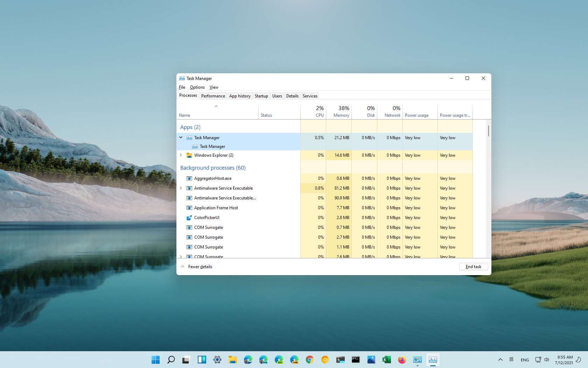Click the End task button

tap(473, 266)
